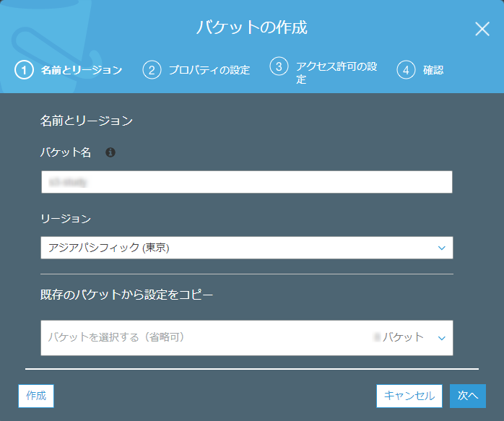Click the キャンセル button
This screenshot has height=421, width=504.
[409, 396]
